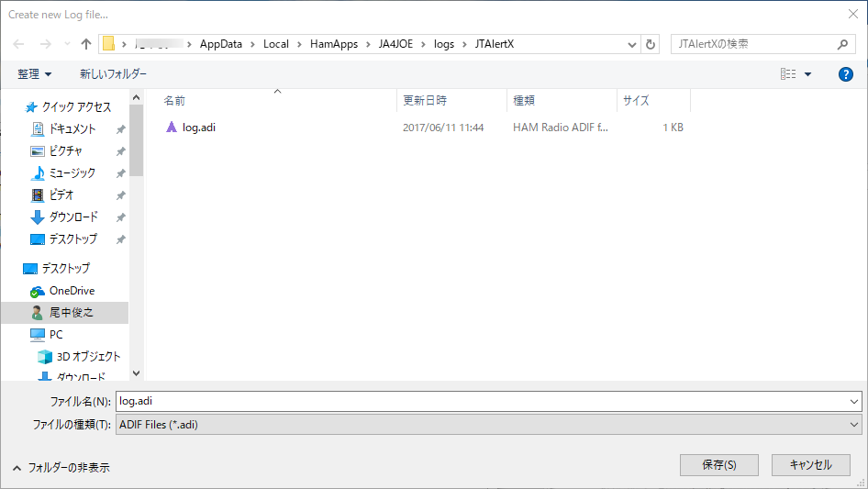Image resolution: width=868 pixels, height=489 pixels.
Task: Select JA4JOE in the breadcrumb path
Action: (395, 44)
